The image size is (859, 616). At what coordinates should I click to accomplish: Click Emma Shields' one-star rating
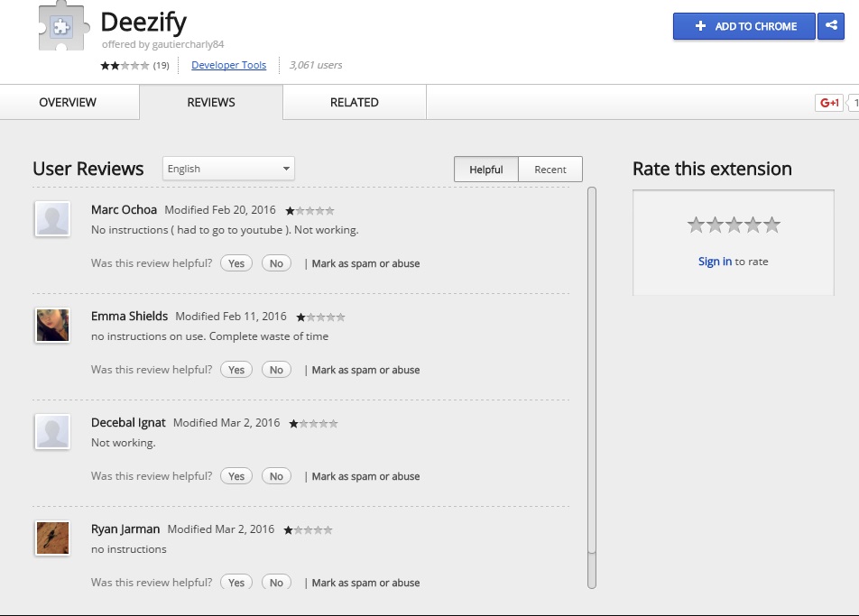click(x=320, y=317)
